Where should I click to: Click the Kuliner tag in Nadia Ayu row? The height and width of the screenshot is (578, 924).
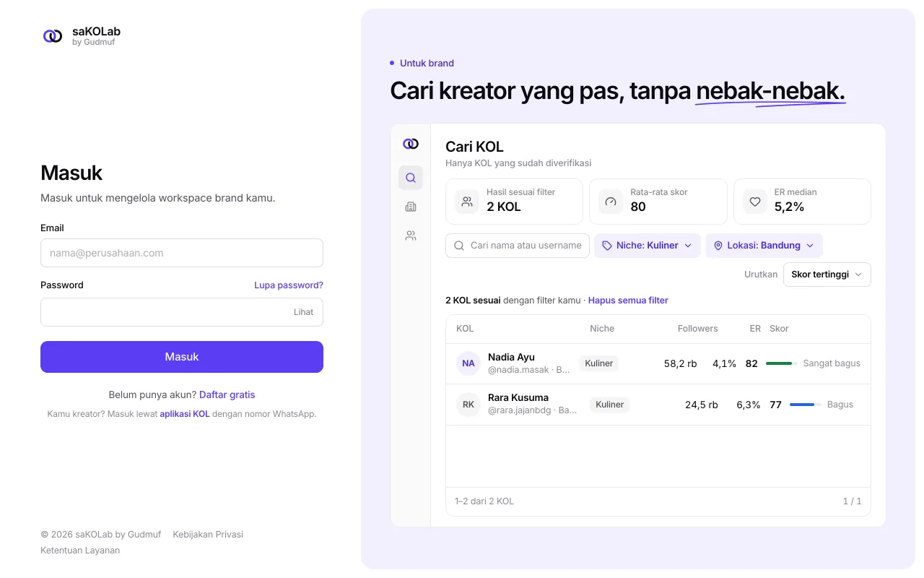[599, 363]
